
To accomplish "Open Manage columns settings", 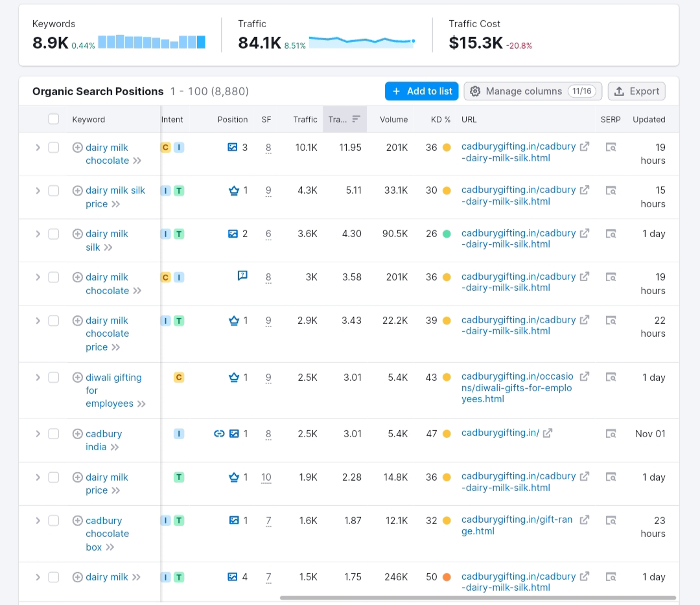I will pyautogui.click(x=533, y=91).
